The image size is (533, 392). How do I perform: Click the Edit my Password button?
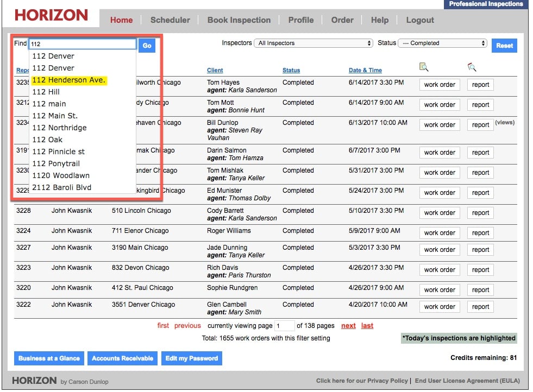(191, 358)
